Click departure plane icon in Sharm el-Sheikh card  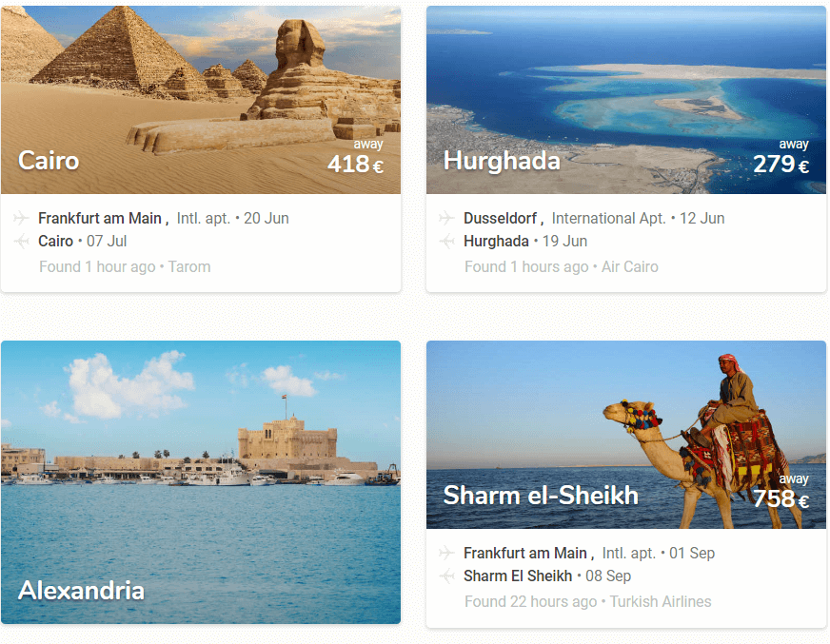(x=446, y=553)
